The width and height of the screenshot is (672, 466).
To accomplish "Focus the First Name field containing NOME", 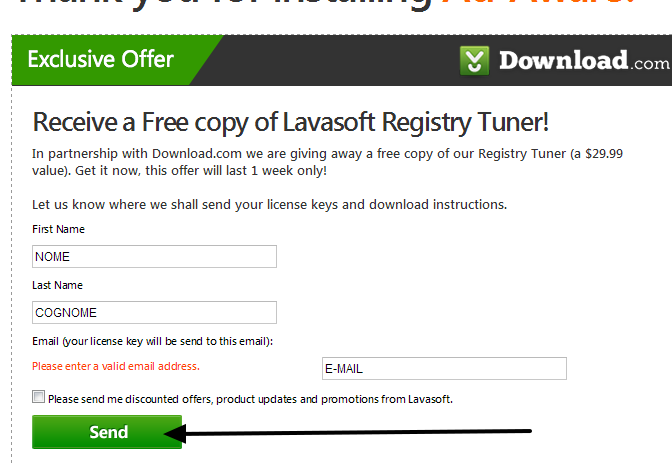I will point(154,256).
